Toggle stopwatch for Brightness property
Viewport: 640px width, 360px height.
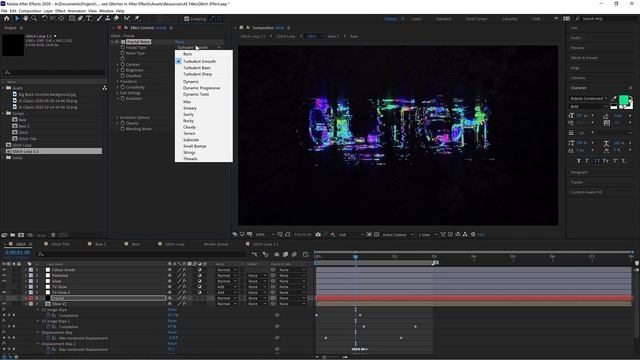tap(122, 70)
